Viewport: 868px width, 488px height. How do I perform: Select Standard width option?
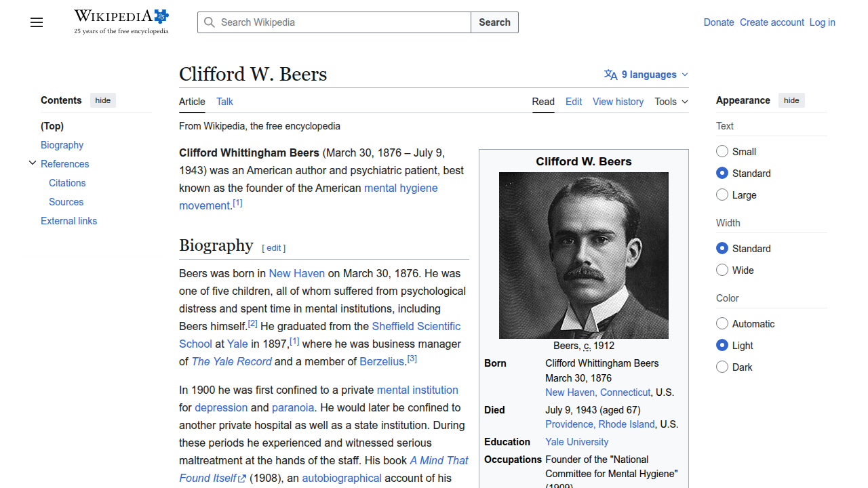tap(722, 248)
